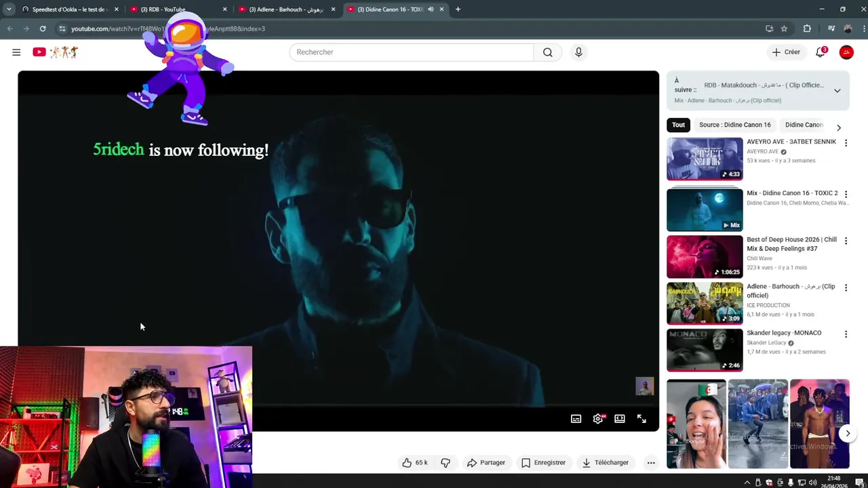This screenshot has height=488, width=868.
Task: Click the install or cast icon in the address bar
Action: click(769, 28)
